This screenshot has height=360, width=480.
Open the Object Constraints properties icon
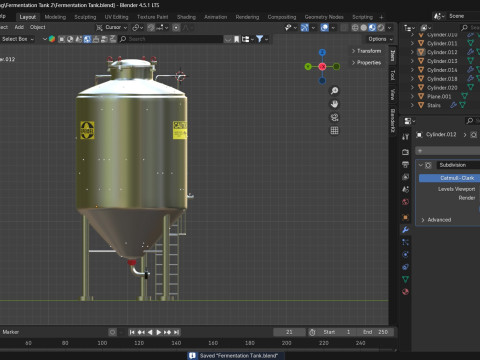[x=405, y=267]
